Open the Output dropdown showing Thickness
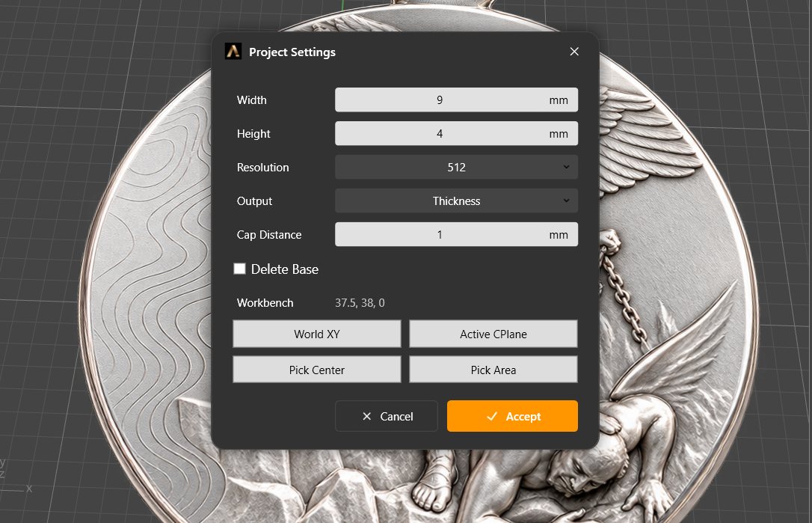 point(456,201)
